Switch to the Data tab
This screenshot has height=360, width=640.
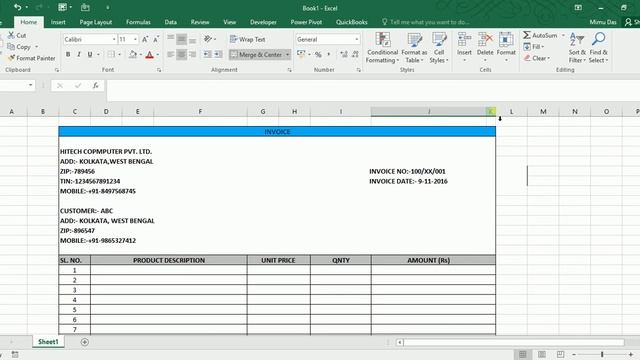pyautogui.click(x=171, y=22)
